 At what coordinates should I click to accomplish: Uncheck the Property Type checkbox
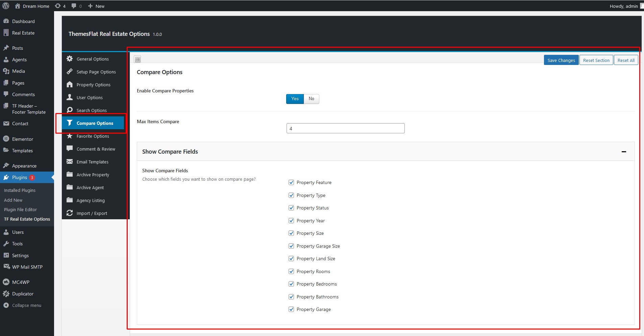click(291, 195)
